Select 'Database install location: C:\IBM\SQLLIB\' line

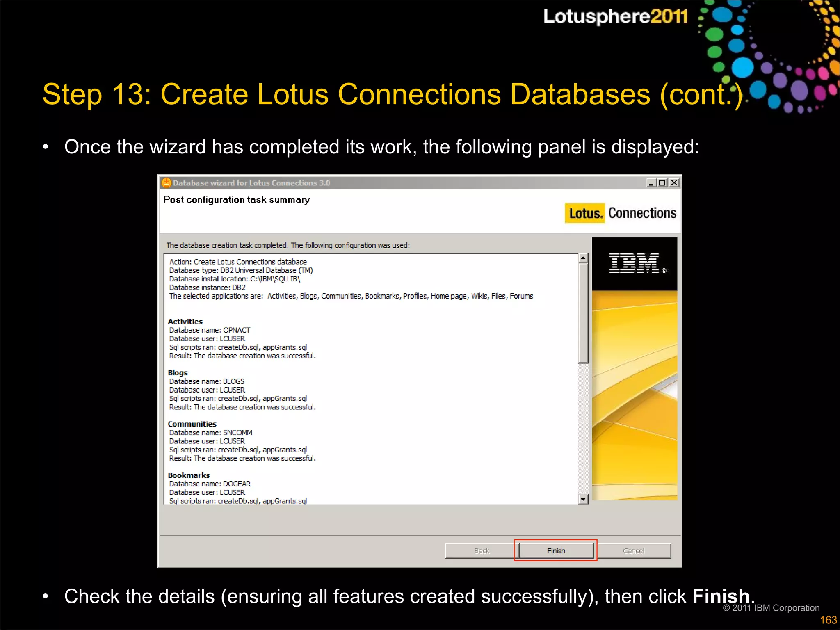(235, 279)
